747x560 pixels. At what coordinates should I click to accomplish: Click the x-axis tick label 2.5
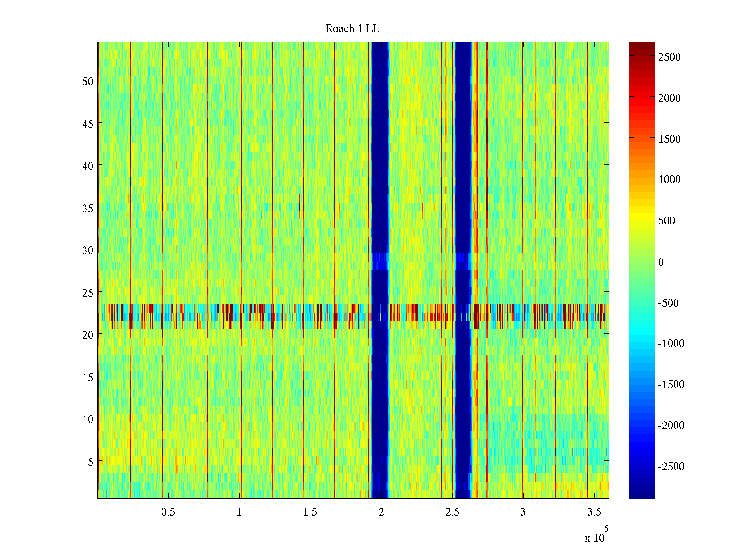tap(452, 512)
